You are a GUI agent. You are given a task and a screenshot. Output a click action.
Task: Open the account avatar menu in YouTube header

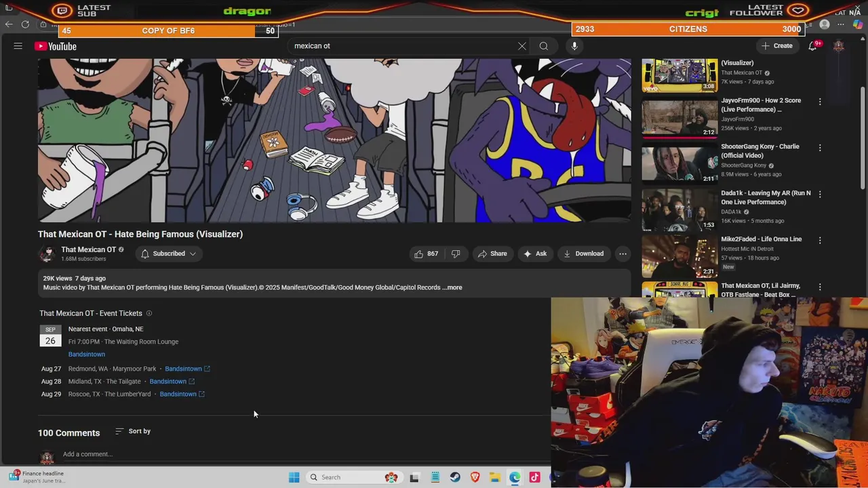pos(839,46)
